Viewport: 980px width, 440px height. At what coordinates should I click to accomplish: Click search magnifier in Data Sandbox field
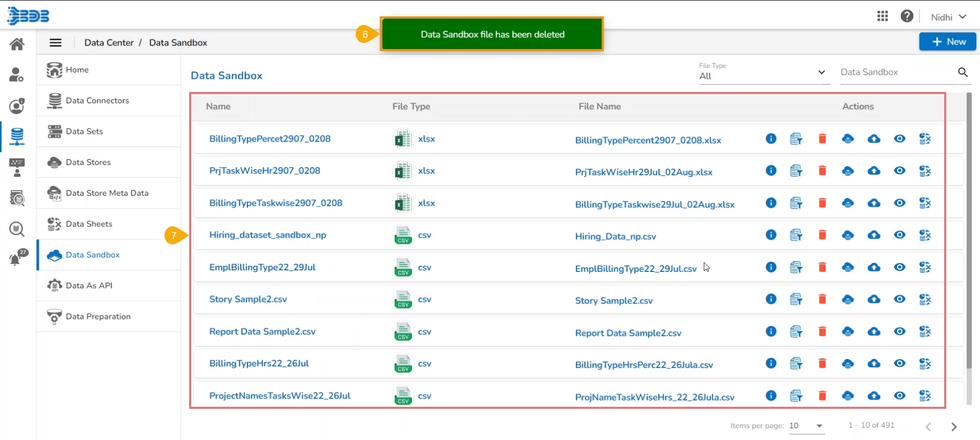pyautogui.click(x=963, y=73)
